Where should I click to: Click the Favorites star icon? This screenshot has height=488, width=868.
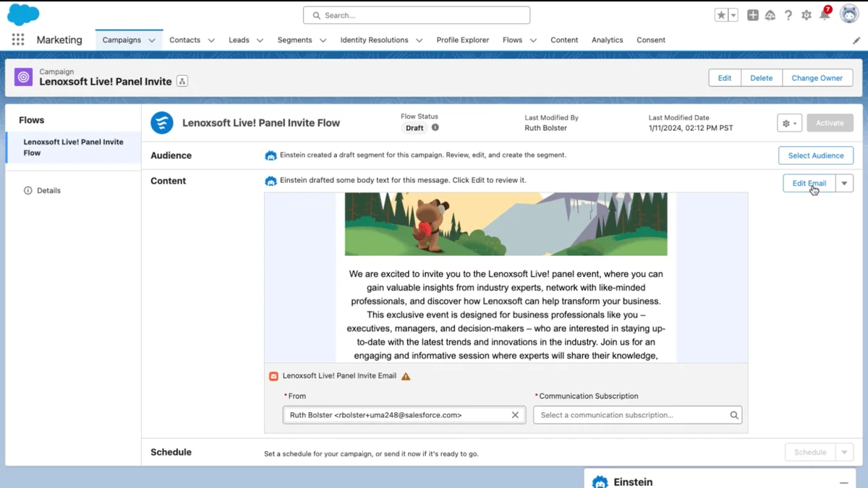721,15
